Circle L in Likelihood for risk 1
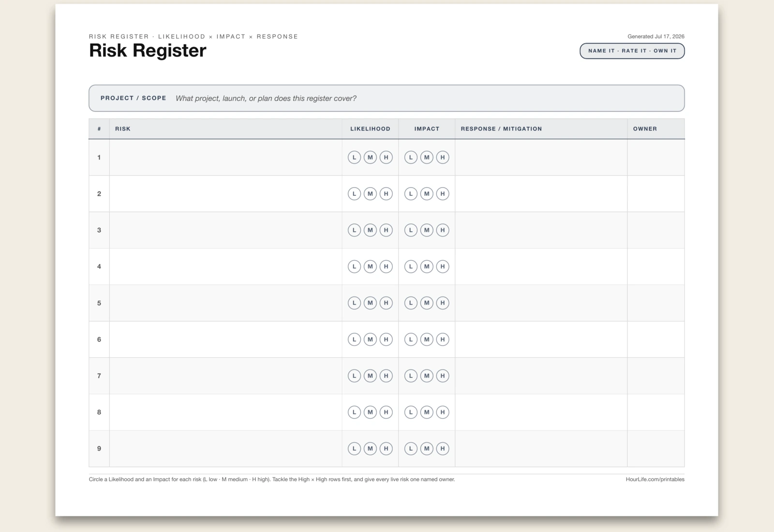 point(354,157)
